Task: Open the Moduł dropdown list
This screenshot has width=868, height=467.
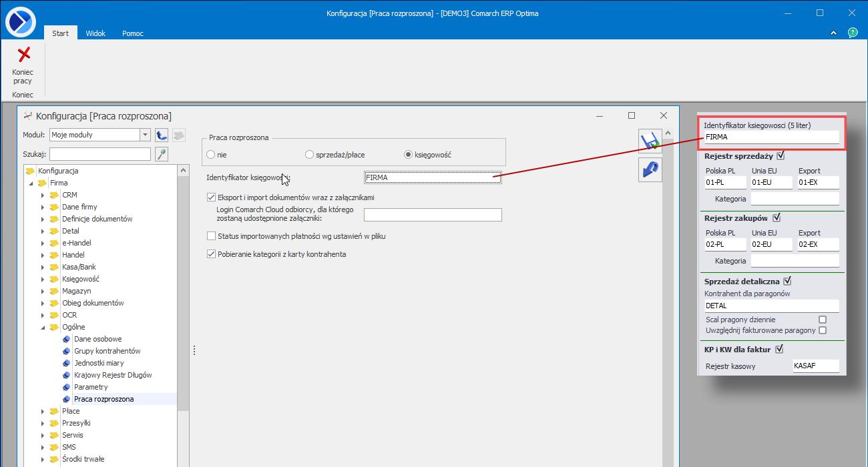Action: tap(145, 135)
